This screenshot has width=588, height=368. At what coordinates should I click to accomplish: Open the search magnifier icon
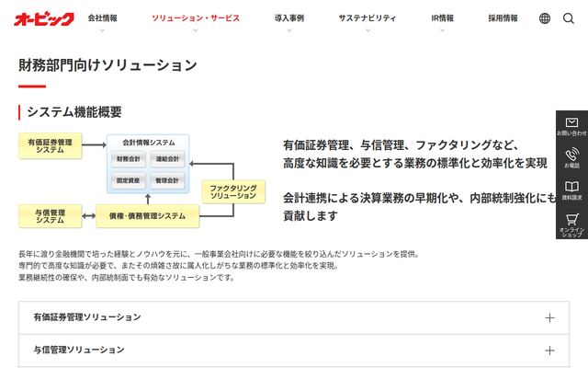tap(569, 18)
